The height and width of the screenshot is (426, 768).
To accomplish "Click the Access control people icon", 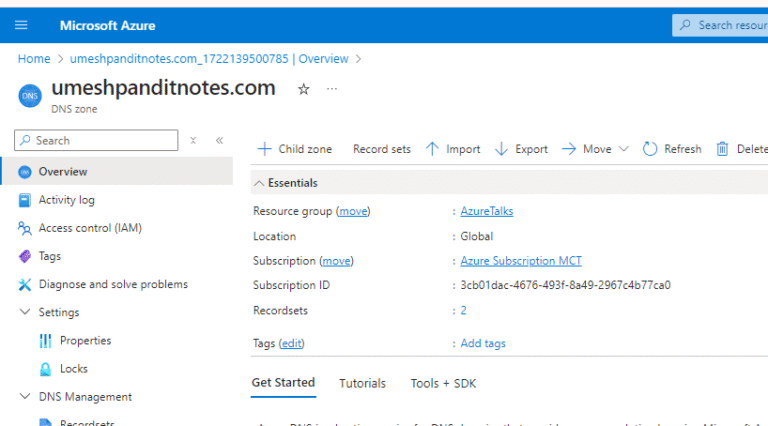I will [24, 228].
